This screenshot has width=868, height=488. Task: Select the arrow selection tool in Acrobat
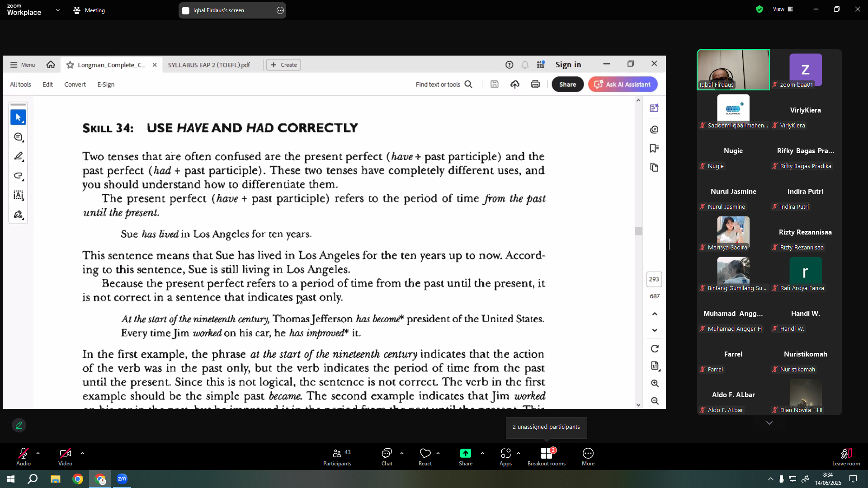coord(18,117)
